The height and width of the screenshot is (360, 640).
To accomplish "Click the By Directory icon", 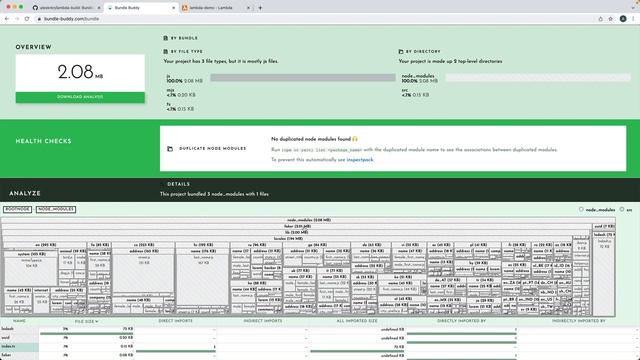I will coord(401,51).
